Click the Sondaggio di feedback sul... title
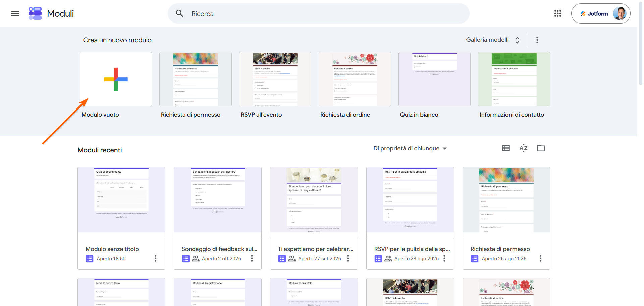Screen dimensions: 644x306 [219, 249]
